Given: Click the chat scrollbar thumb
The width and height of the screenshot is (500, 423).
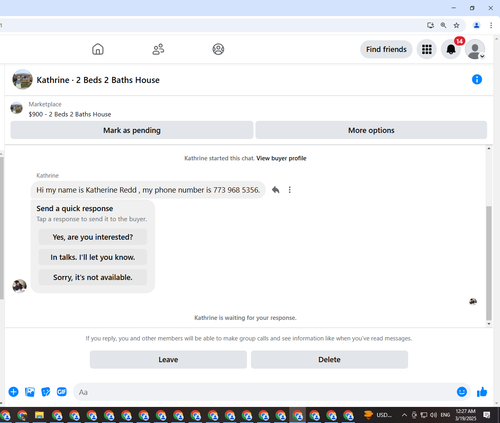Looking at the screenshot, I should click(x=489, y=263).
